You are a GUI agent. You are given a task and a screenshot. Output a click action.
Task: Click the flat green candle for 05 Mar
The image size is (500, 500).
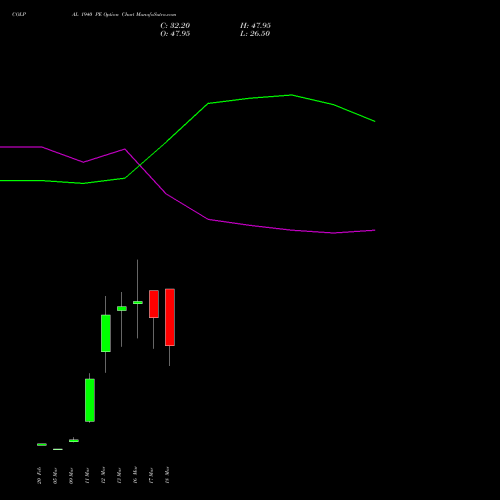coord(58,449)
